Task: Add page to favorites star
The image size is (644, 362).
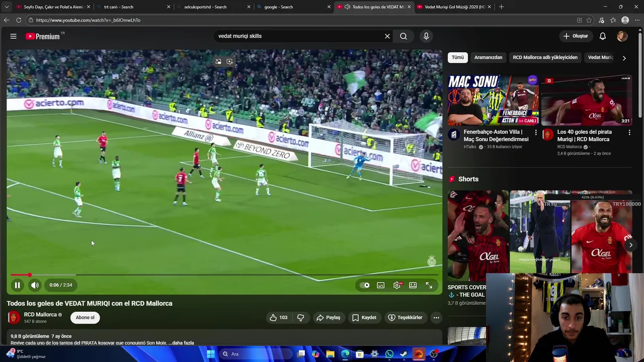Action: (x=589, y=20)
